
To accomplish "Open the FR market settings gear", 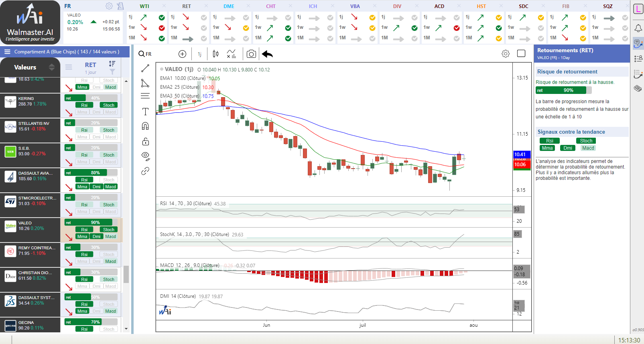I will coord(109,6).
